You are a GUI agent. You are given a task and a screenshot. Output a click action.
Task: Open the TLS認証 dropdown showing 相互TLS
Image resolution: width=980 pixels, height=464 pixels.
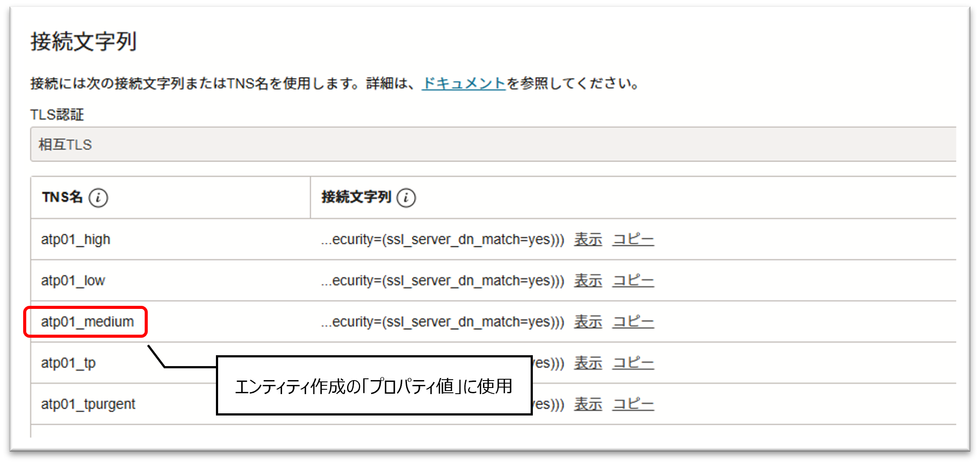(493, 145)
